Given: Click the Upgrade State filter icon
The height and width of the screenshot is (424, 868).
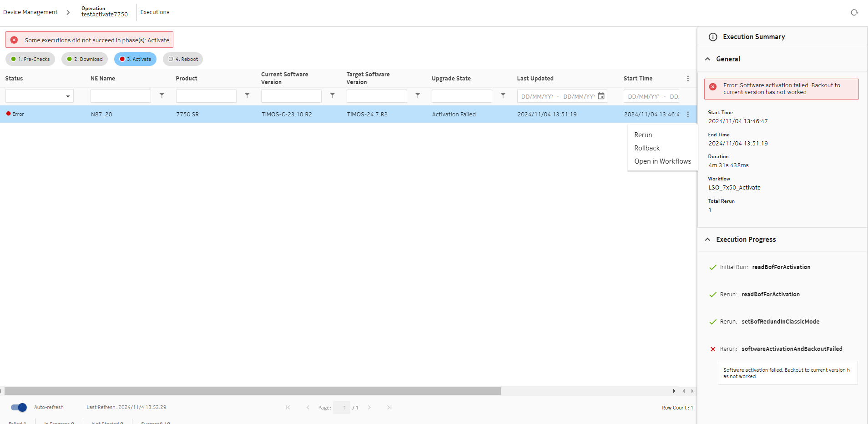Looking at the screenshot, I should pos(503,95).
